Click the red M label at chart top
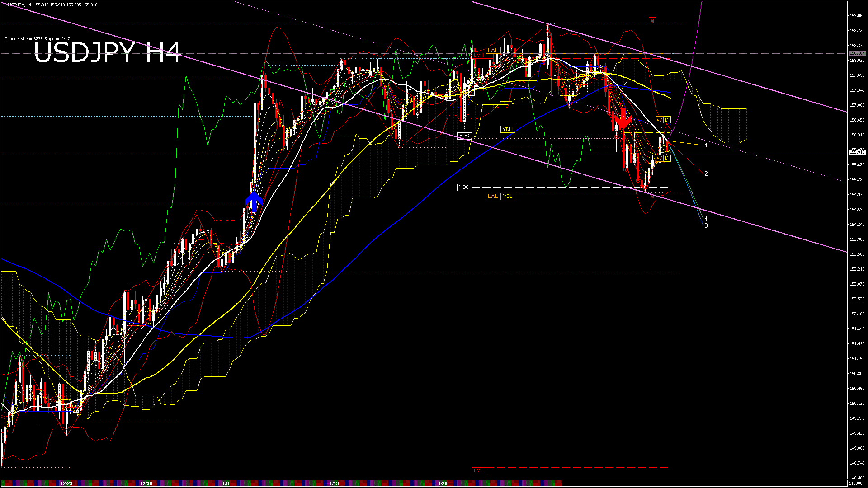The width and height of the screenshot is (868, 488). pos(652,21)
